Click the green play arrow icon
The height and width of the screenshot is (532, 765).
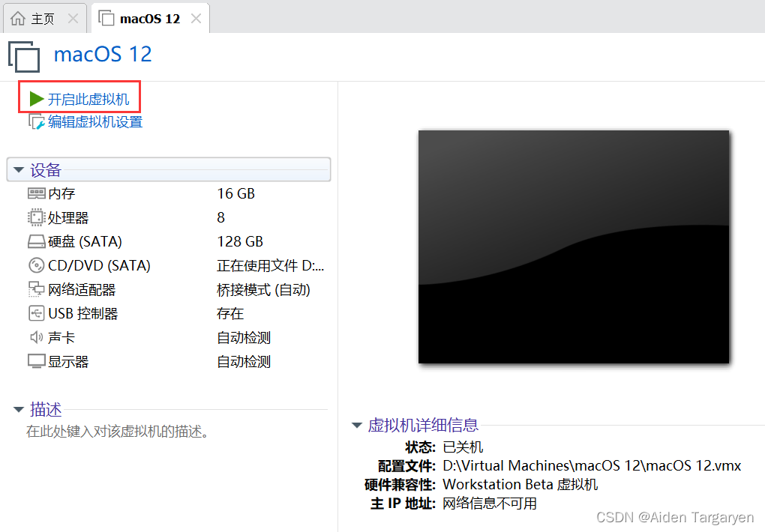point(37,98)
